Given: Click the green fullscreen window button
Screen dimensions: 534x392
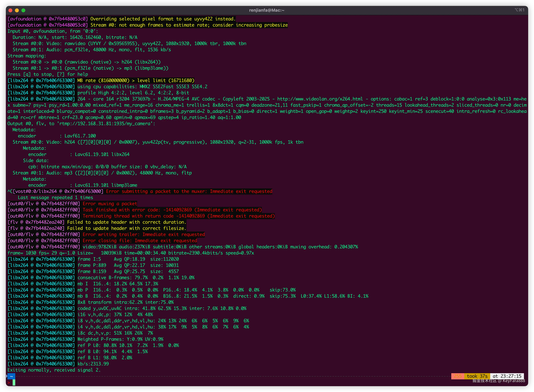Looking at the screenshot, I should tap(23, 10).
